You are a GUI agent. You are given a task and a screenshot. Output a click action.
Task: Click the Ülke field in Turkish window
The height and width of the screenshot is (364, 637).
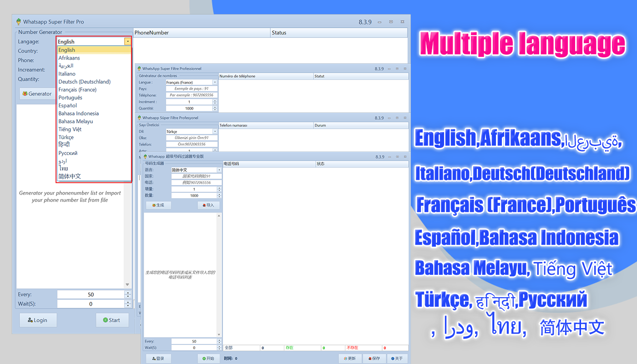point(192,138)
